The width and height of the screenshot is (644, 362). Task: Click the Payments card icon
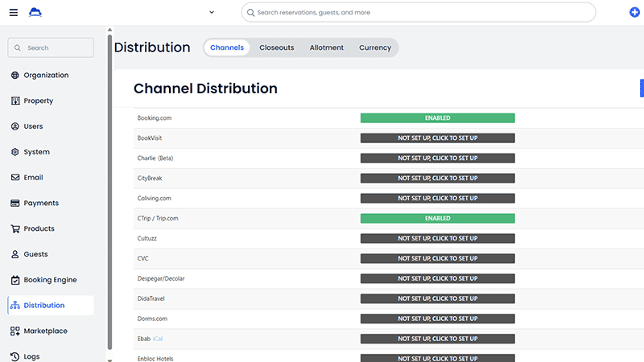15,204
